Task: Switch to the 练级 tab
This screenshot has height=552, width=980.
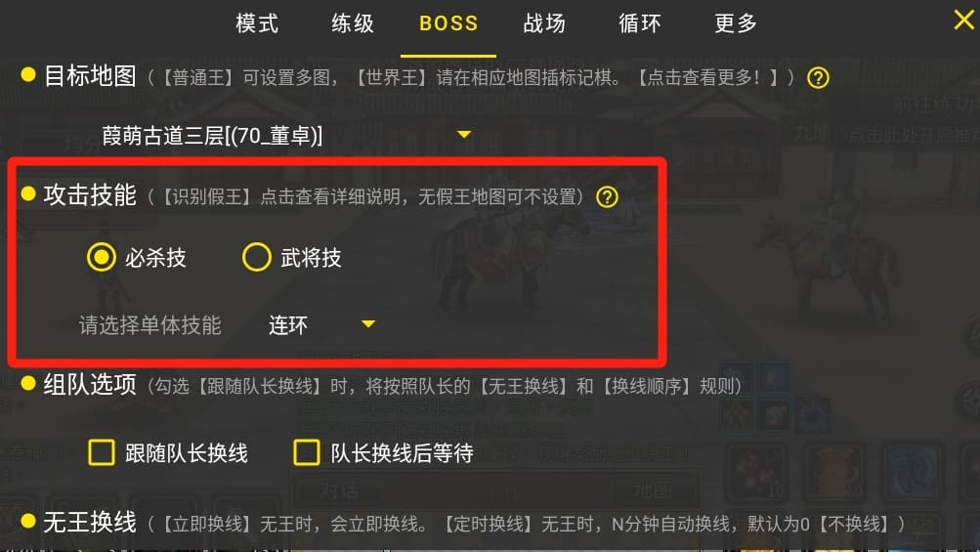Action: point(353,23)
